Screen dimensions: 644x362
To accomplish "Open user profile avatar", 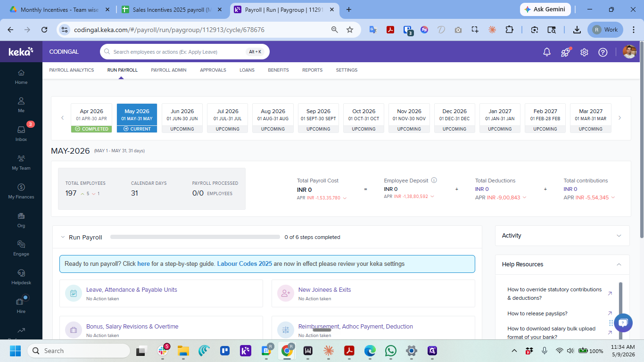I will click(629, 52).
